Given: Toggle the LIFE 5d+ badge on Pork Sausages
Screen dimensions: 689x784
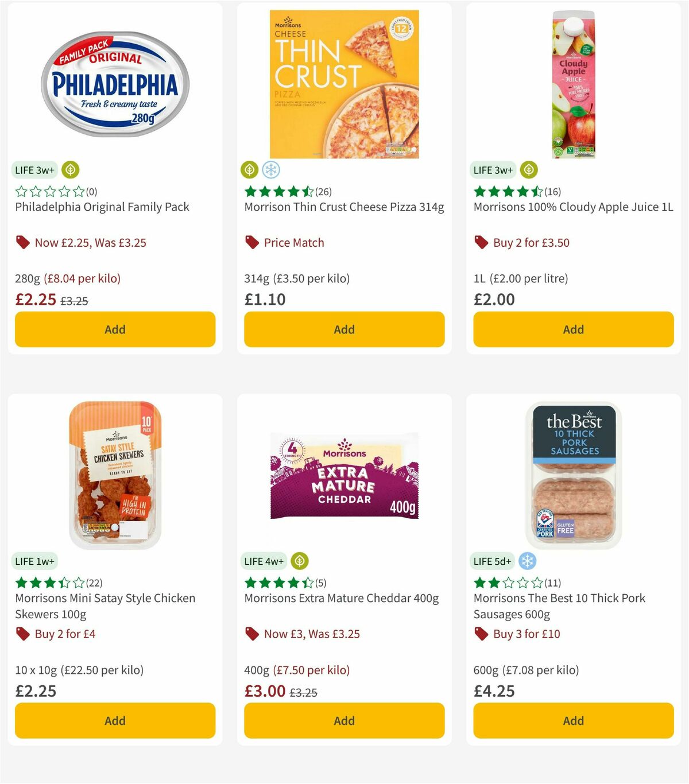Looking at the screenshot, I should point(493,561).
